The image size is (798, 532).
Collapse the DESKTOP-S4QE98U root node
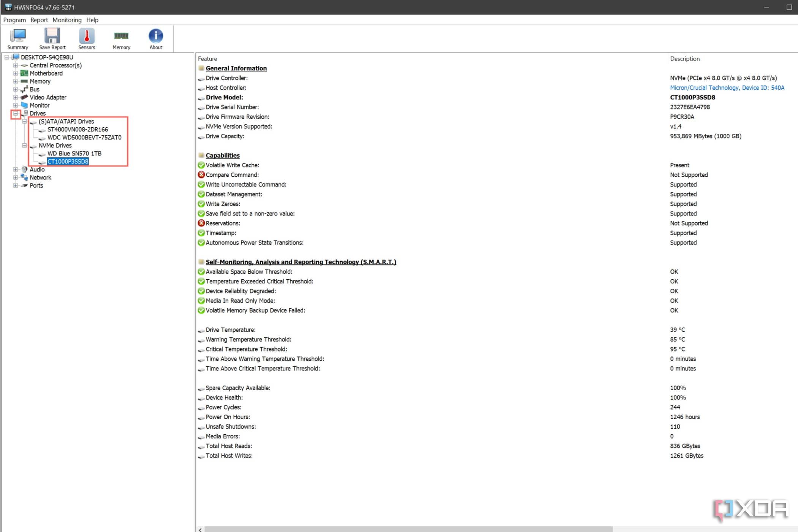tap(6, 57)
